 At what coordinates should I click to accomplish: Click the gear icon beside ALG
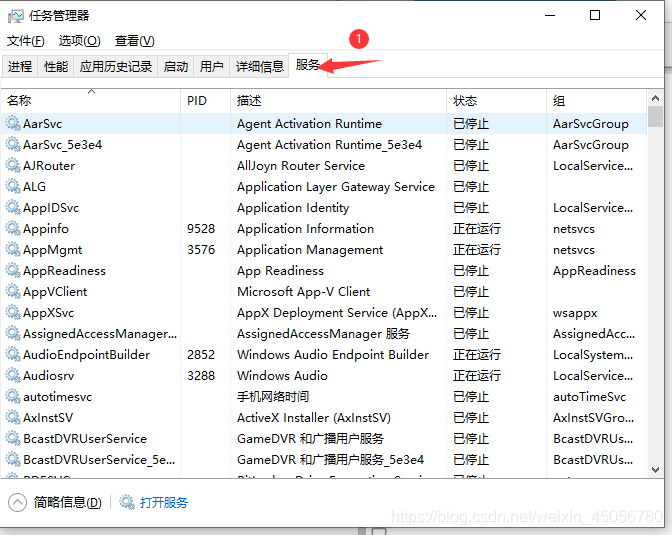tap(13, 186)
